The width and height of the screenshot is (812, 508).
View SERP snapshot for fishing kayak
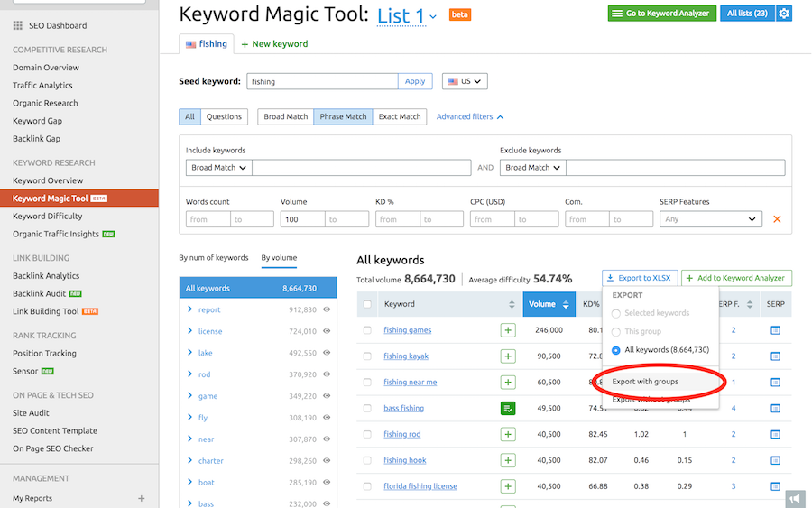pyautogui.click(x=775, y=356)
